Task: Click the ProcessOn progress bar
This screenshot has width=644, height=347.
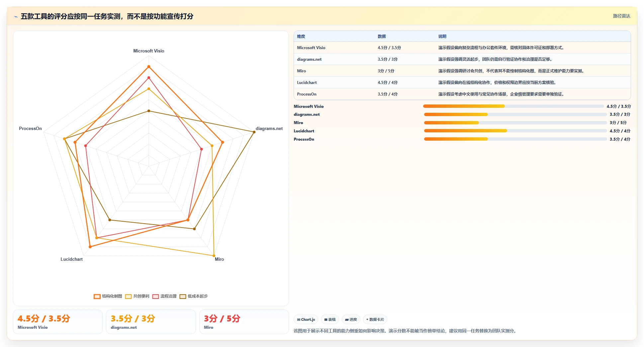Action: click(515, 139)
